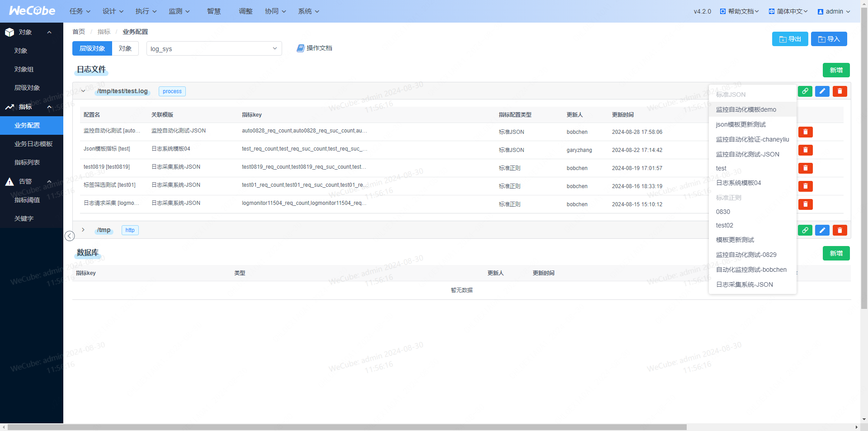Open 指标阈值 in sidebar
This screenshot has height=431, width=868.
pyautogui.click(x=32, y=200)
